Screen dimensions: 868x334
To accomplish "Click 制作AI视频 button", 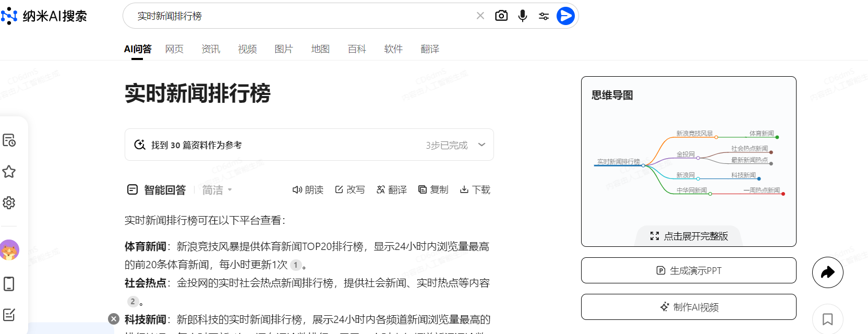I will [x=689, y=307].
